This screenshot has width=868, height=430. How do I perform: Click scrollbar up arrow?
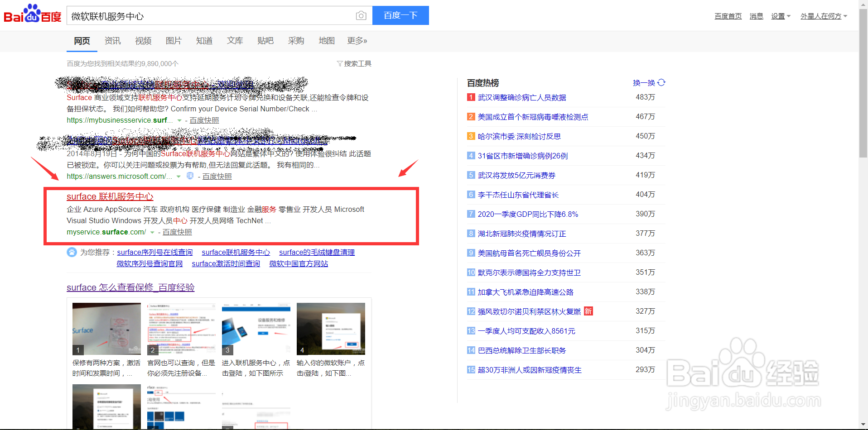(863, 4)
